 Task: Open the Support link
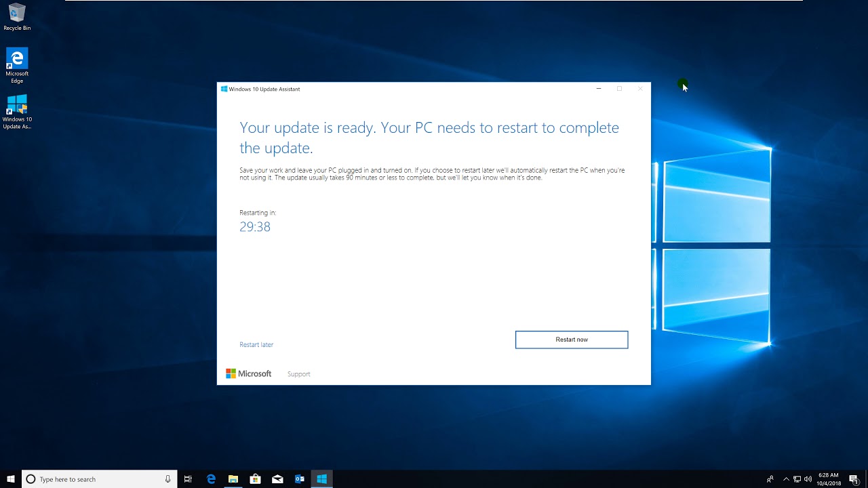(298, 374)
